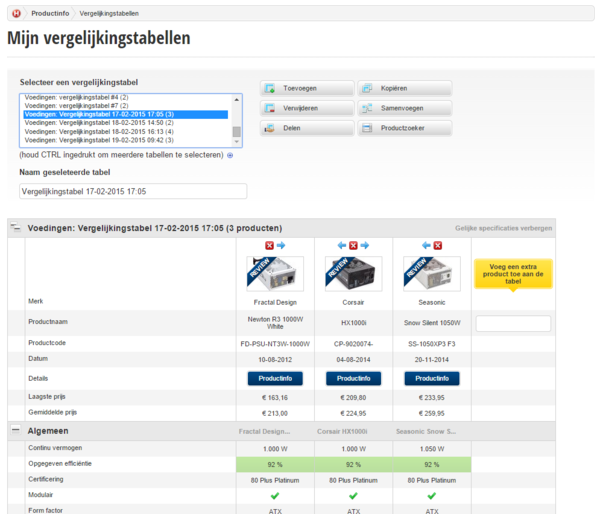The height and width of the screenshot is (514, 600).
Task: Move Corsair column left with arrow
Action: [342, 245]
